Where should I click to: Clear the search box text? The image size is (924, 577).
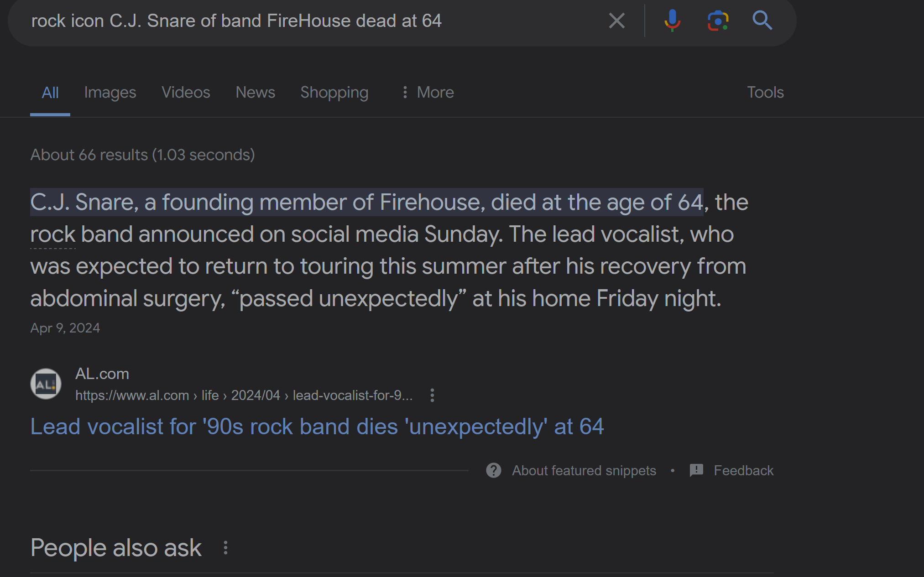click(x=616, y=21)
